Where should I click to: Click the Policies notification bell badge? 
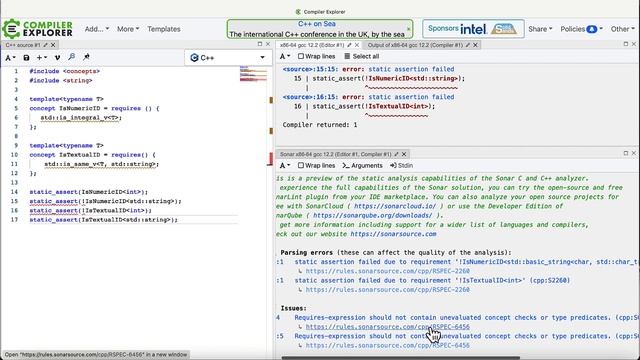(591, 29)
